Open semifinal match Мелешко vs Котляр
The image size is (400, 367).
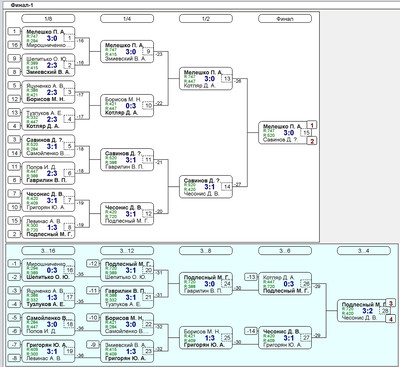[206, 79]
